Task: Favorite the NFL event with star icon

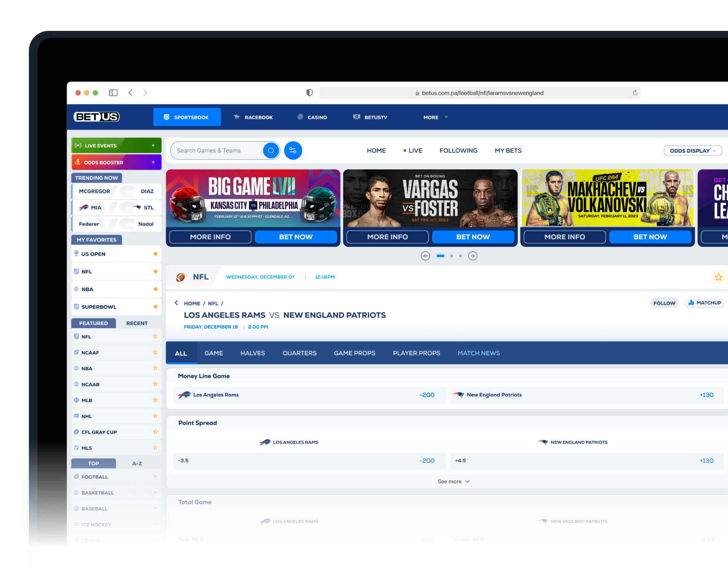Action: click(718, 277)
